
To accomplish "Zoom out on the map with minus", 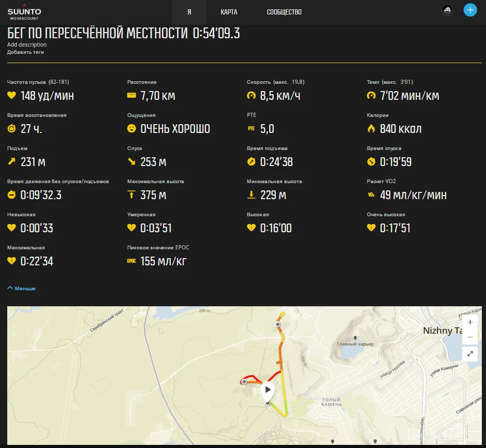I will click(x=470, y=337).
